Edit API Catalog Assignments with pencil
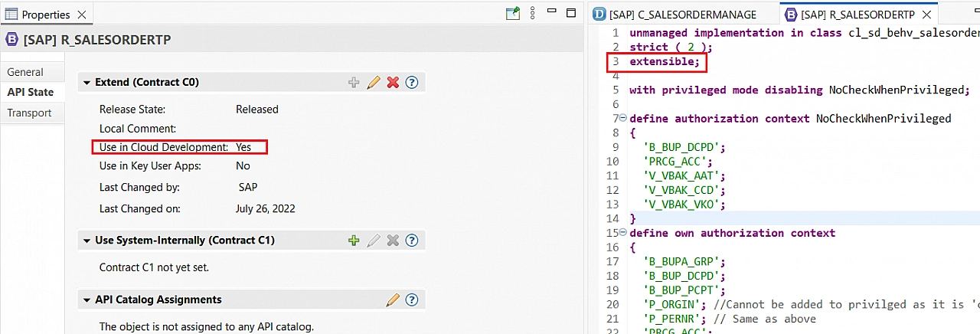Viewport: 980px width, 334px height. click(x=393, y=300)
